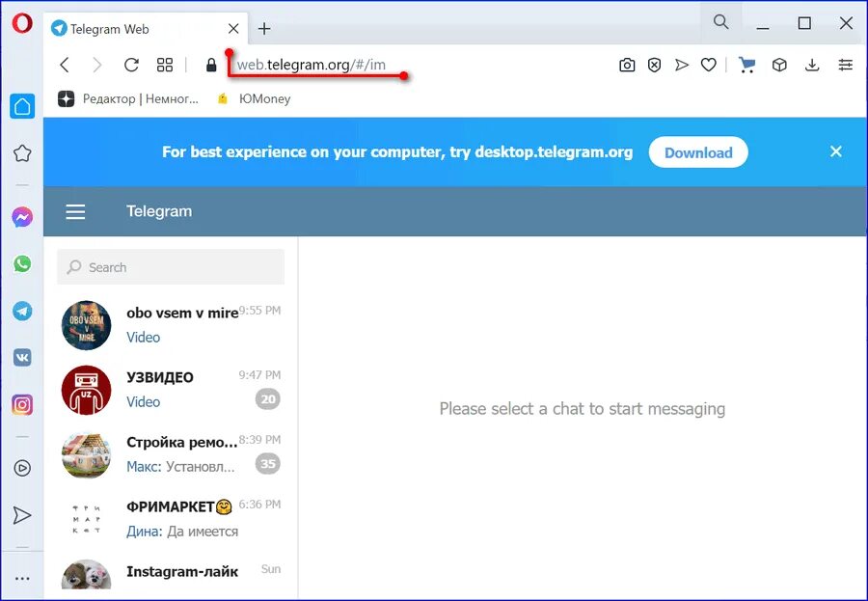868x601 pixels.
Task: Open Facebook Messenger in the sidebar
Action: (x=22, y=217)
